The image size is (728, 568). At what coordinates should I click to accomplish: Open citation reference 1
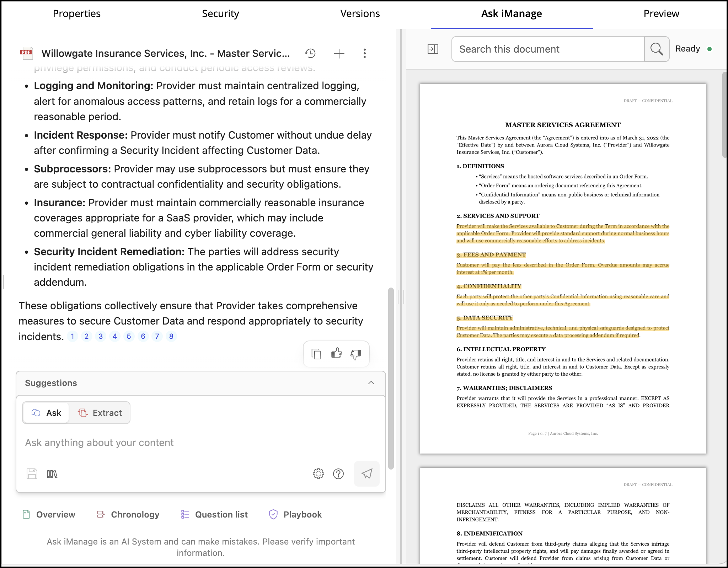pyautogui.click(x=73, y=336)
